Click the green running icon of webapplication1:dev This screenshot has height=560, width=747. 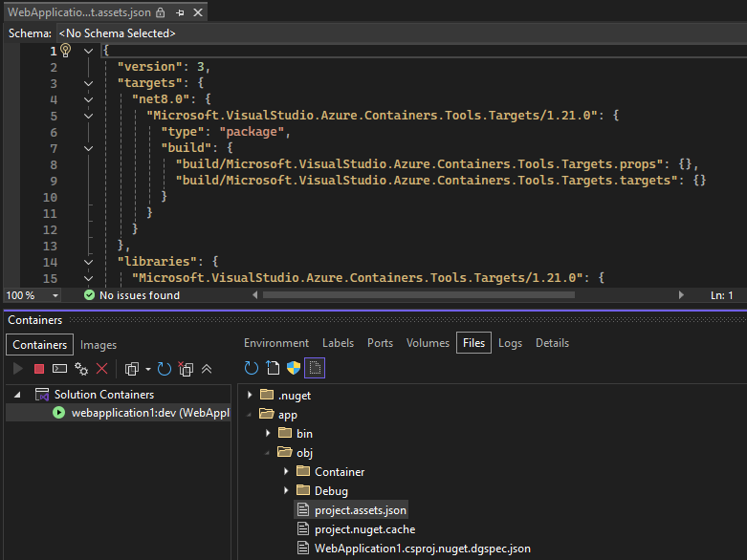[58, 413]
